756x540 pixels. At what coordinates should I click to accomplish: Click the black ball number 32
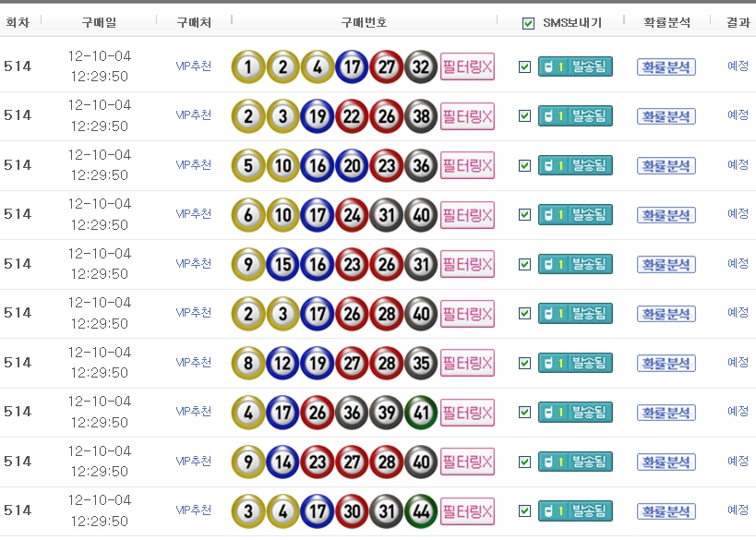click(x=421, y=66)
